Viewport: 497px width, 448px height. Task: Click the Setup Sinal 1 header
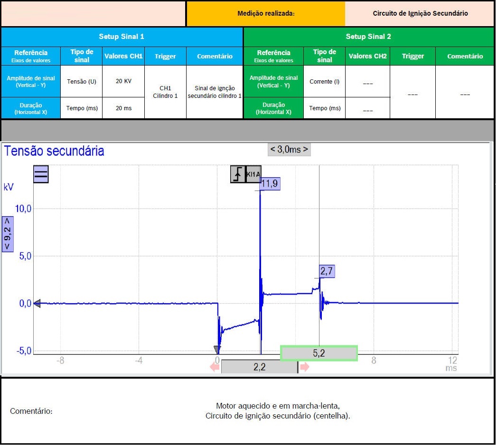click(x=122, y=37)
